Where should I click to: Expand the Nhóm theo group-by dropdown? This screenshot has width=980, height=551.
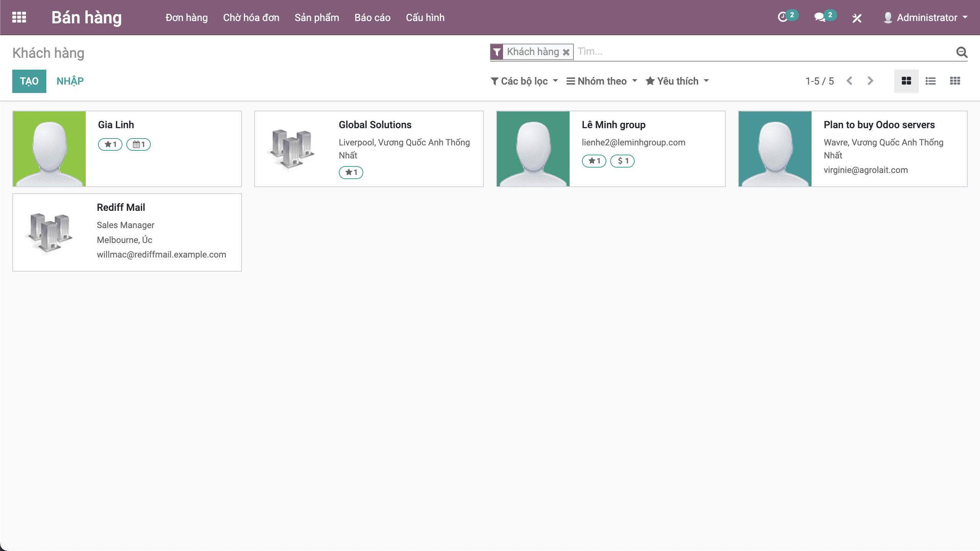[602, 81]
